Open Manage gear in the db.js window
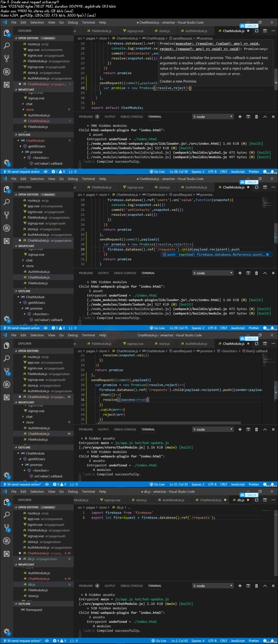Viewport: 278px width, 644px height. point(7,631)
